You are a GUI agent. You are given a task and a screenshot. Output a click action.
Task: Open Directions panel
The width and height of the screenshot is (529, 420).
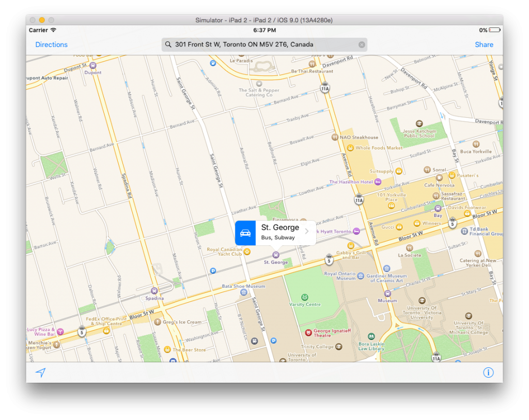[x=51, y=44]
